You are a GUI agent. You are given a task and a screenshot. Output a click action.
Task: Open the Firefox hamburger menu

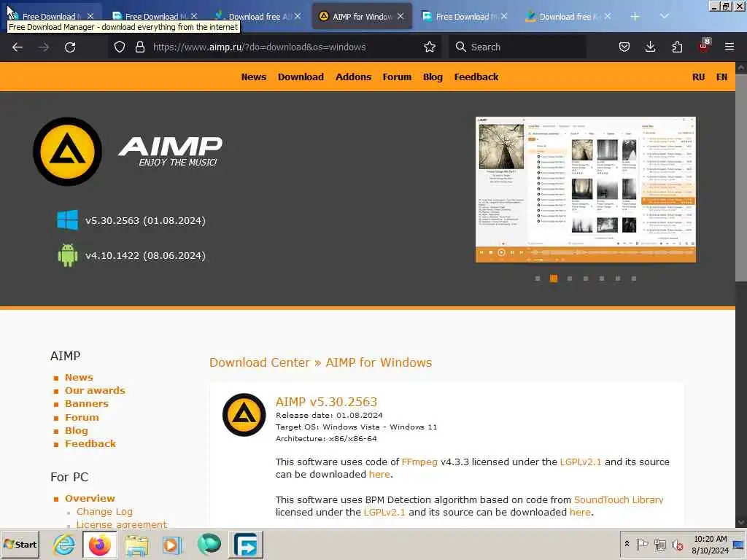(x=729, y=47)
